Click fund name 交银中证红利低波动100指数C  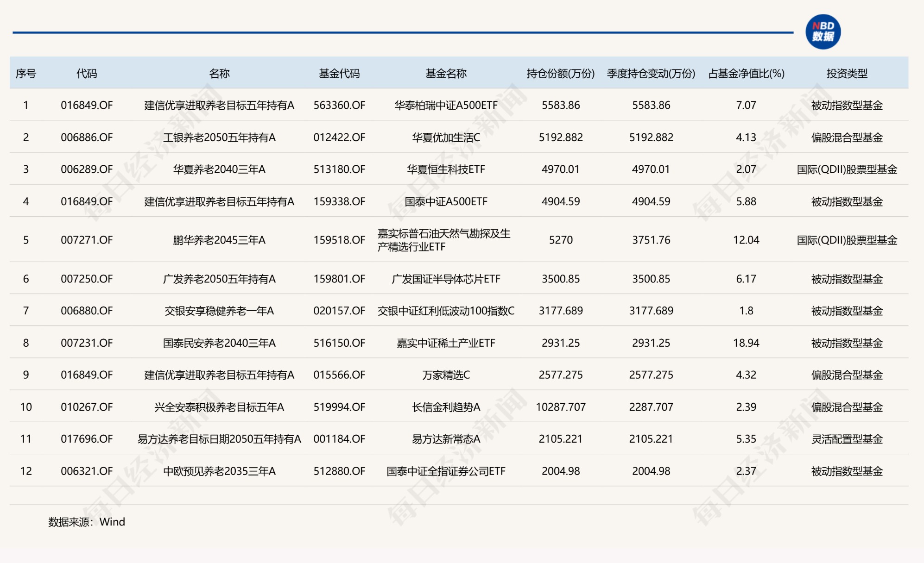tap(446, 311)
